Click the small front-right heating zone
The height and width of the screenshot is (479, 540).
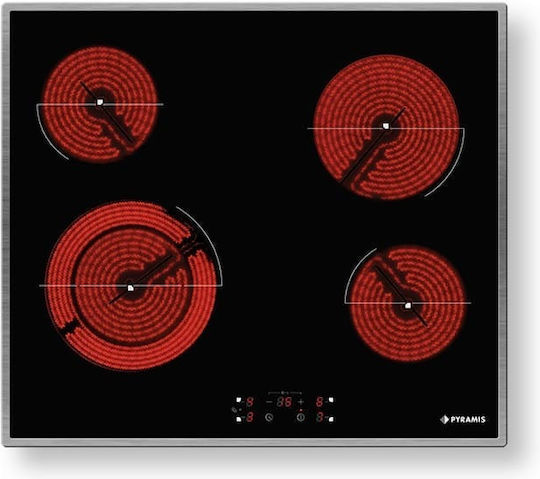407,303
